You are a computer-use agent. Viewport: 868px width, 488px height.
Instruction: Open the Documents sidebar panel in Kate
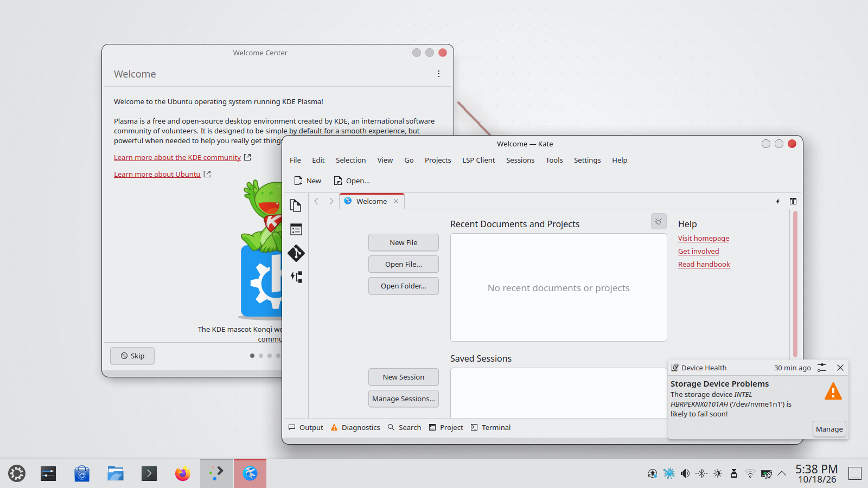(296, 206)
